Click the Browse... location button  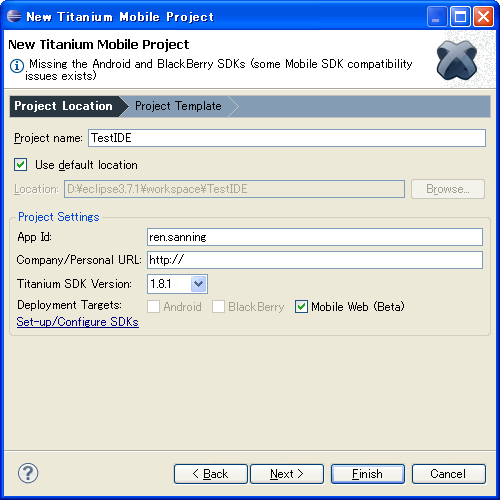[448, 189]
